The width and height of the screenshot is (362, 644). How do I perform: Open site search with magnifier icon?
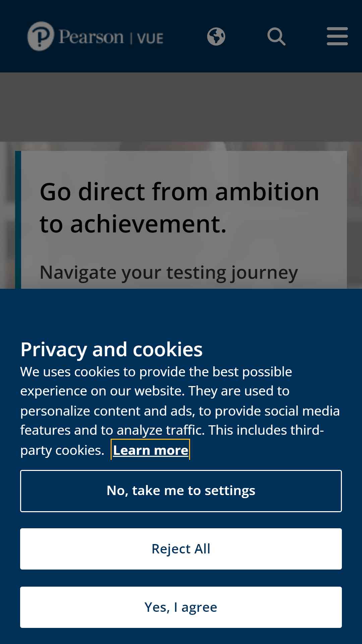277,37
